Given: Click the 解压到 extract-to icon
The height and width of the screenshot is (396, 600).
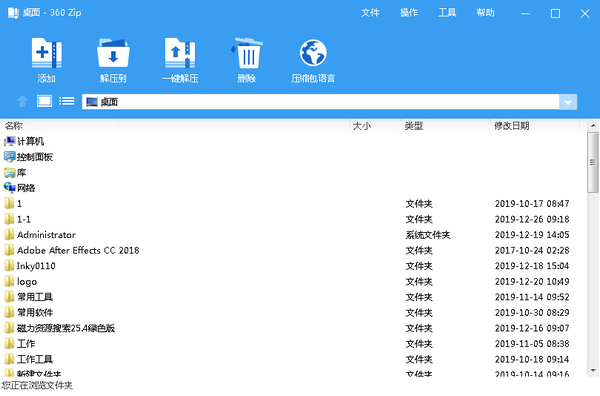Looking at the screenshot, I should 113,53.
